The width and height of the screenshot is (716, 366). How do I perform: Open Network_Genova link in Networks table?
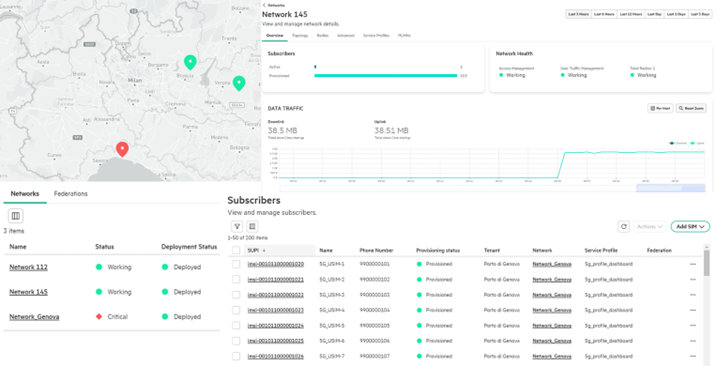(x=34, y=316)
